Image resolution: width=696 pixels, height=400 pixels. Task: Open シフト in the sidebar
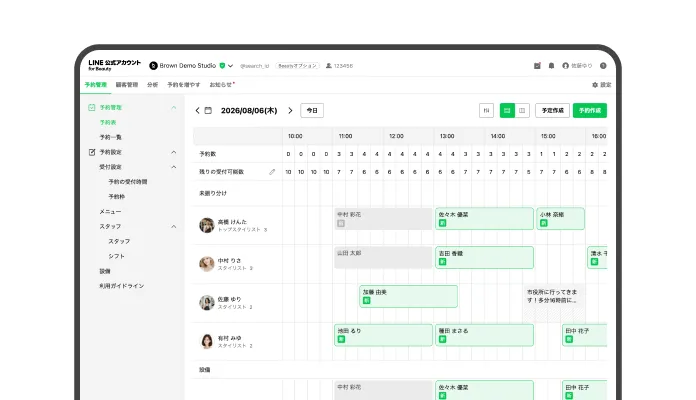point(117,256)
